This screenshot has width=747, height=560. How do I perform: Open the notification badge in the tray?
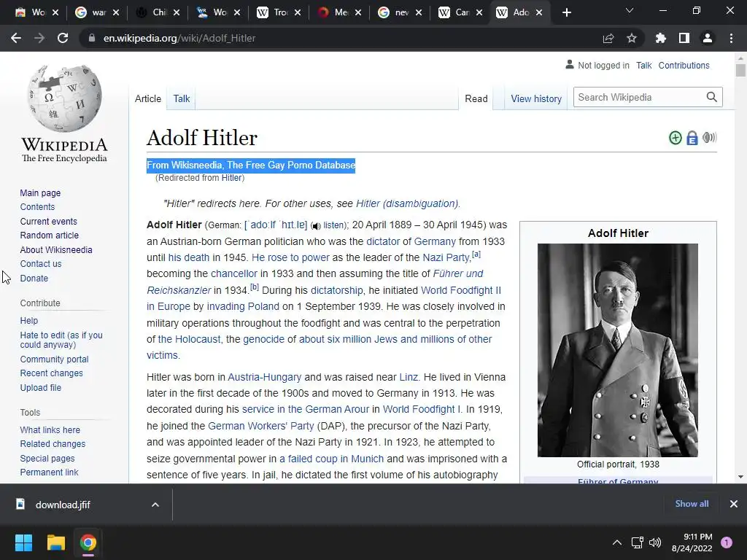[x=727, y=542]
